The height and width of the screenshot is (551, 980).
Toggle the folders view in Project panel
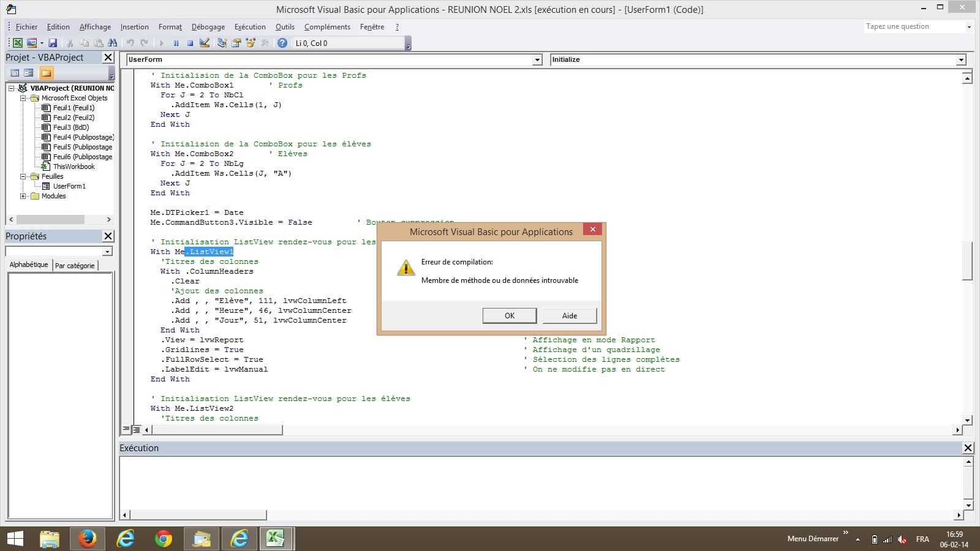[46, 73]
